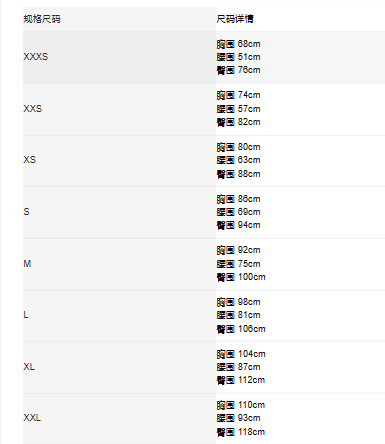385x444 pixels.
Task: Click the 胸围 104cm measurement
Action: (x=241, y=354)
